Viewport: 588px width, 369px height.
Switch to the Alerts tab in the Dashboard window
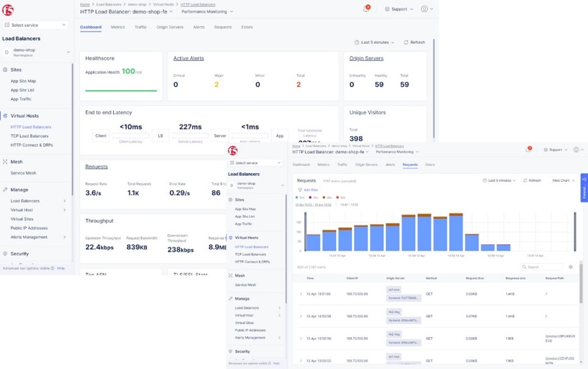(199, 27)
